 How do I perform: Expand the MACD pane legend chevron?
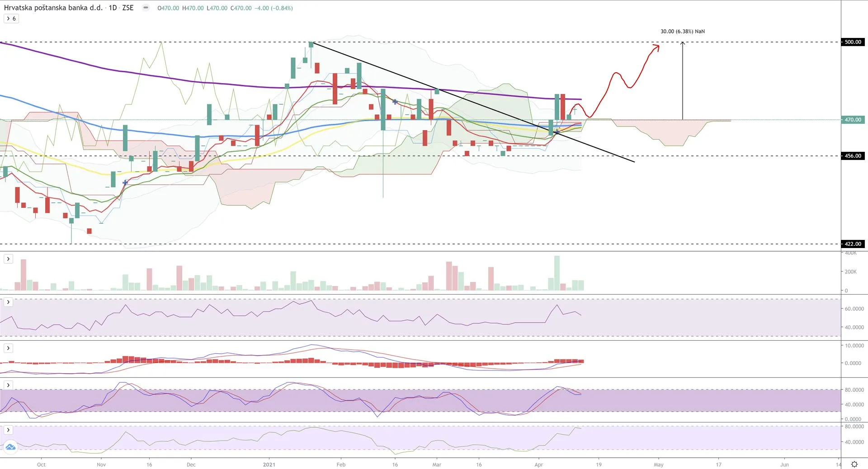click(x=8, y=348)
